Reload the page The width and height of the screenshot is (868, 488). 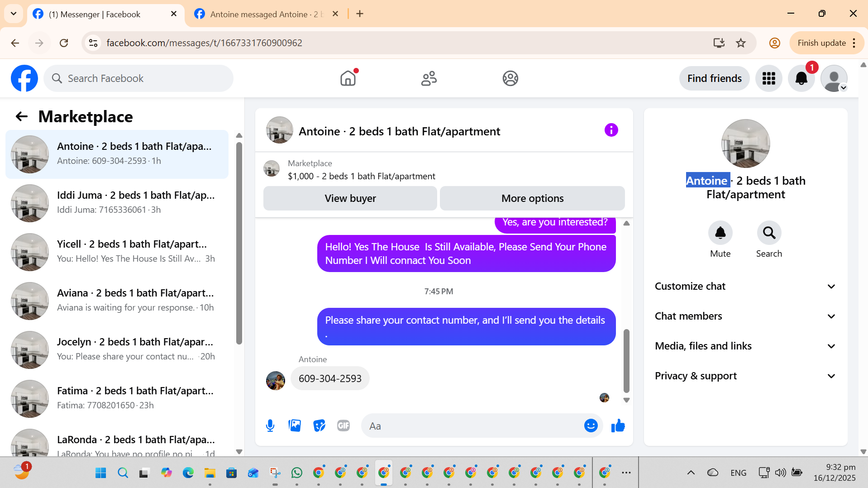64,43
